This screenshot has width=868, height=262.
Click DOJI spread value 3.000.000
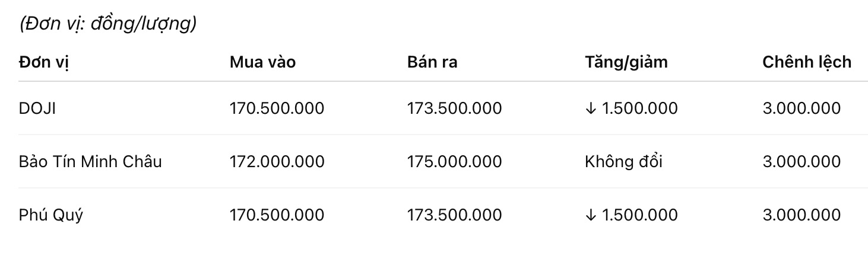(x=801, y=108)
